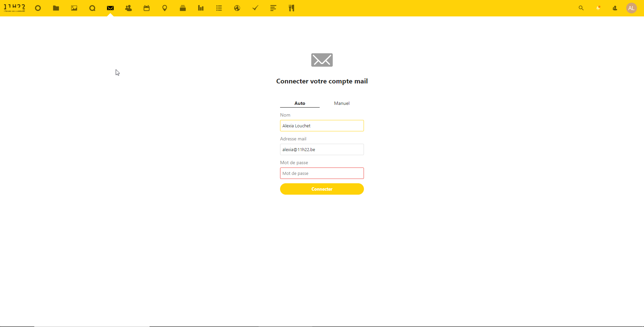Click the Mail envelope app icon
This screenshot has width=644, height=327.
(x=110, y=8)
